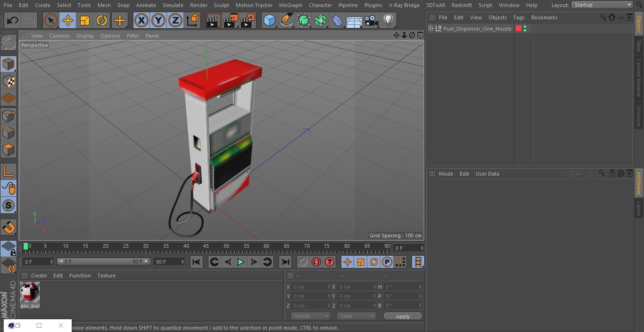Screen dimensions: 644x332
Task: Toggle Y axis lock
Action: (158, 21)
